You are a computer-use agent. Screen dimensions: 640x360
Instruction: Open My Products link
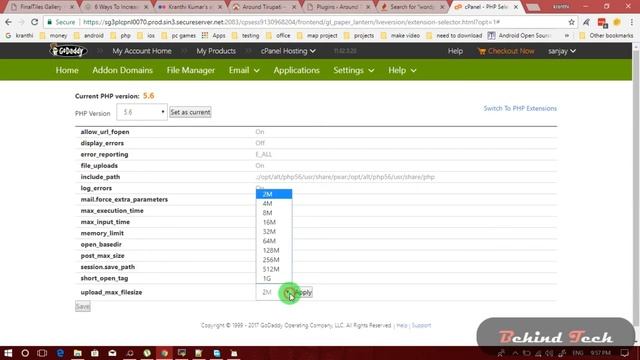216,51
